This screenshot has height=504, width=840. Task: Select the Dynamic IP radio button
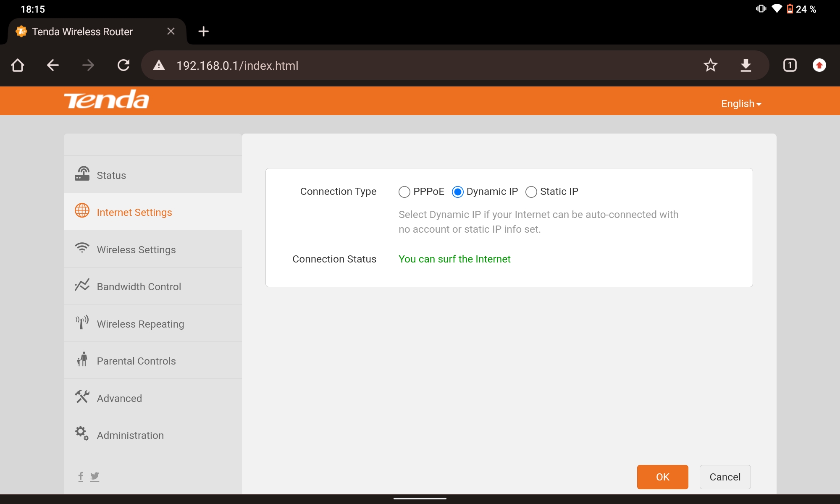click(457, 192)
